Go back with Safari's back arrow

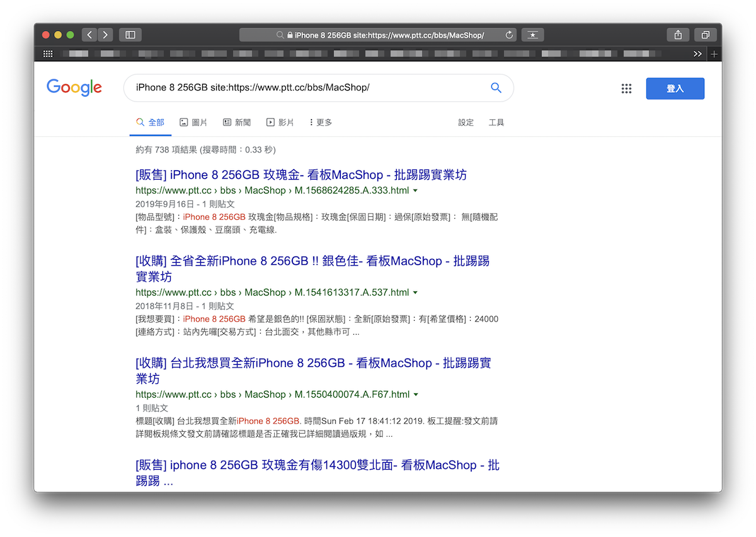point(89,35)
